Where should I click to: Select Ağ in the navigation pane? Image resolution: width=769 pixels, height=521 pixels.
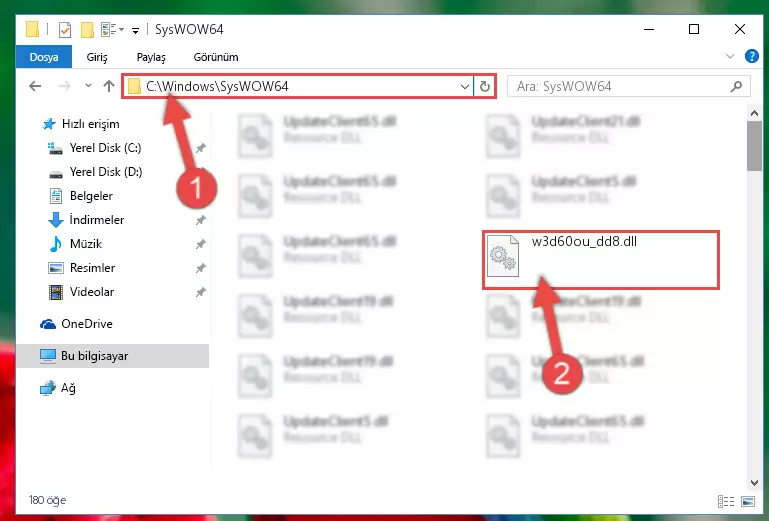click(x=68, y=388)
